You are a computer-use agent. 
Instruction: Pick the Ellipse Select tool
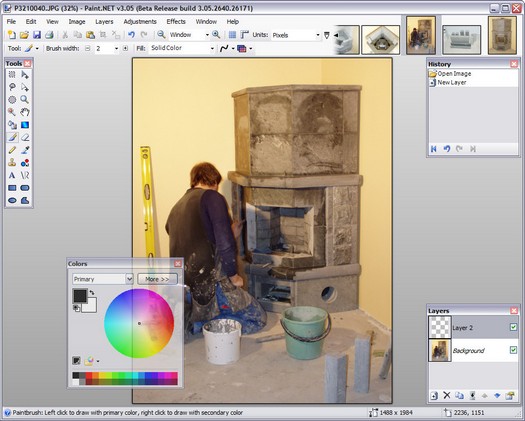pyautogui.click(x=12, y=99)
